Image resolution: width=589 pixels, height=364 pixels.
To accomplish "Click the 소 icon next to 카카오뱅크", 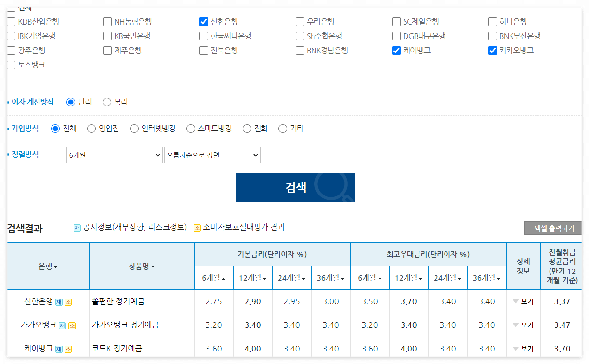I will click(x=72, y=325).
